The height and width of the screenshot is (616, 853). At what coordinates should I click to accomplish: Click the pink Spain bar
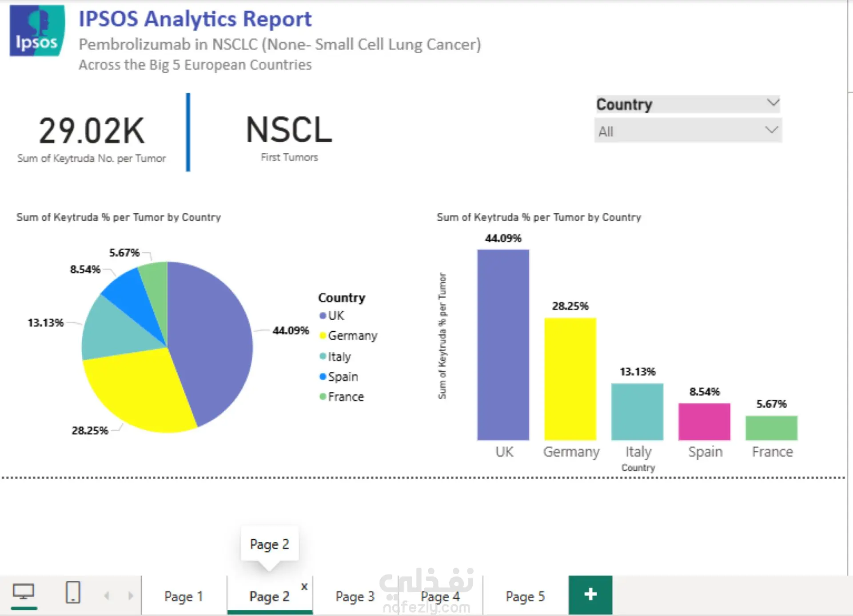point(704,421)
